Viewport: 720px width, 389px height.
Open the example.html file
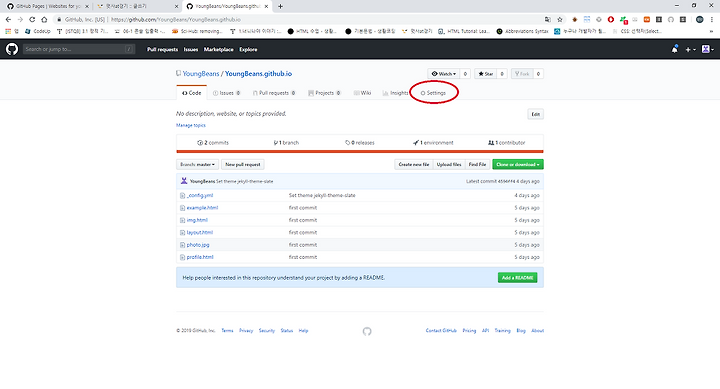tap(202, 208)
